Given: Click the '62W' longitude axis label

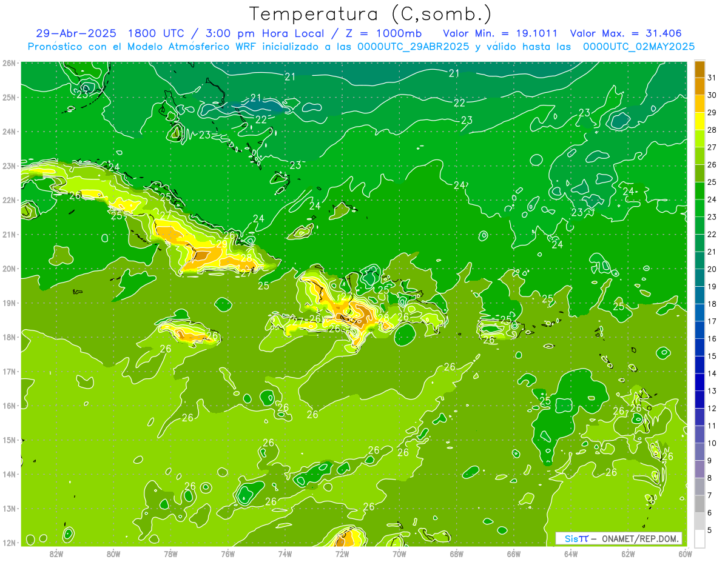Looking at the screenshot, I should pyautogui.click(x=628, y=554).
